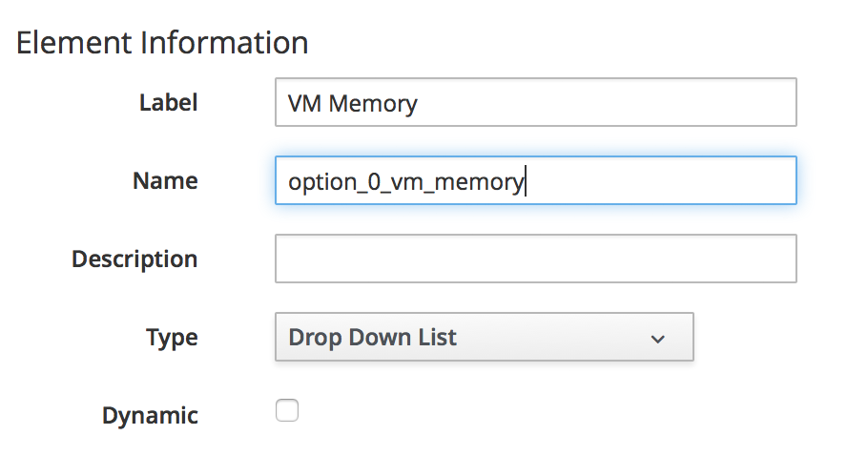Click the "Type" field caption
868x456 pixels.
click(172, 337)
